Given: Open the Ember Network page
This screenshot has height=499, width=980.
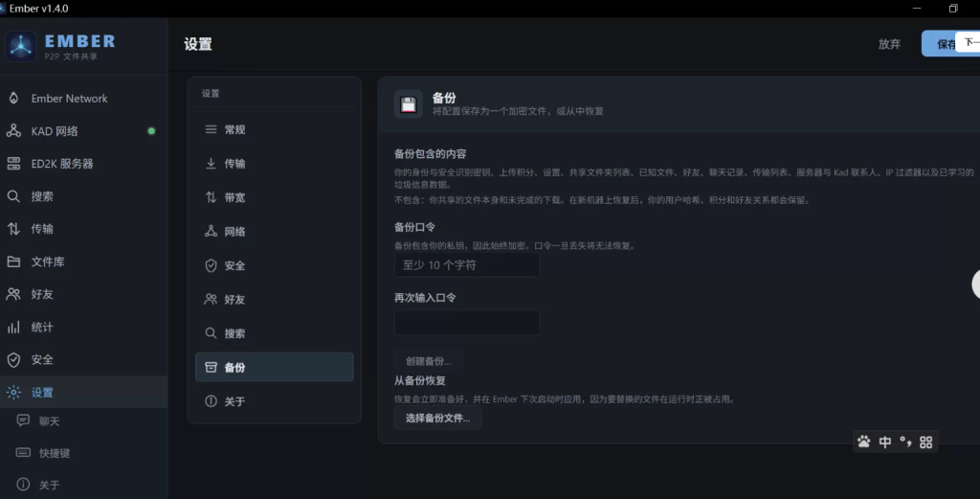Looking at the screenshot, I should [84, 99].
